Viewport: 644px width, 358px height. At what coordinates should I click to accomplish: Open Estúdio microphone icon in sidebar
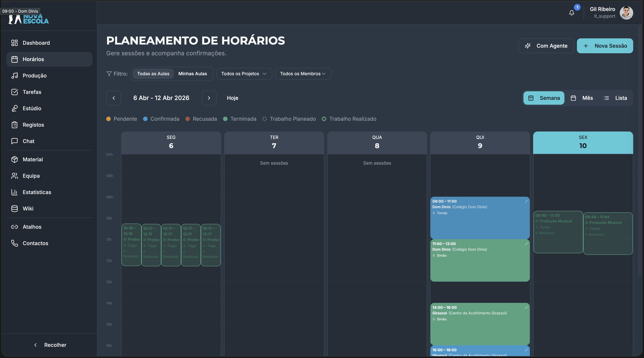15,108
